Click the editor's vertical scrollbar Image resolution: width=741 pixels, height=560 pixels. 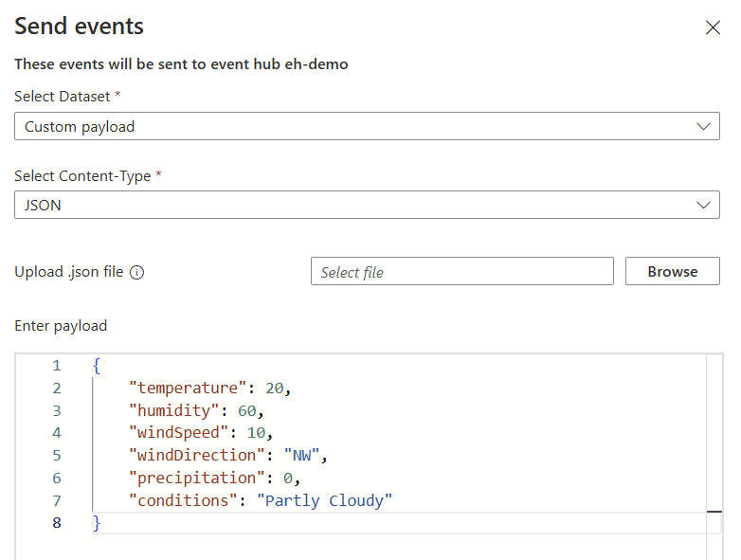click(714, 457)
